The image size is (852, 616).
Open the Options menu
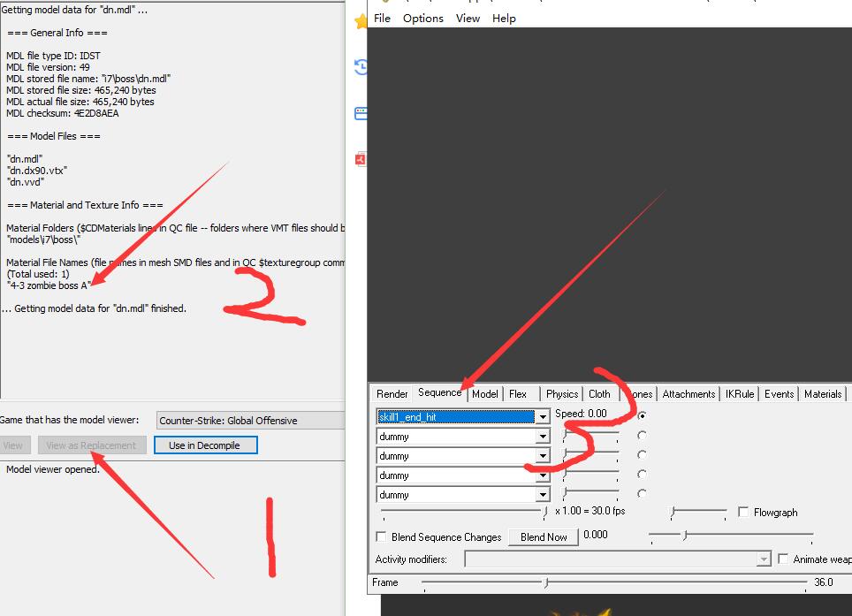tap(422, 19)
